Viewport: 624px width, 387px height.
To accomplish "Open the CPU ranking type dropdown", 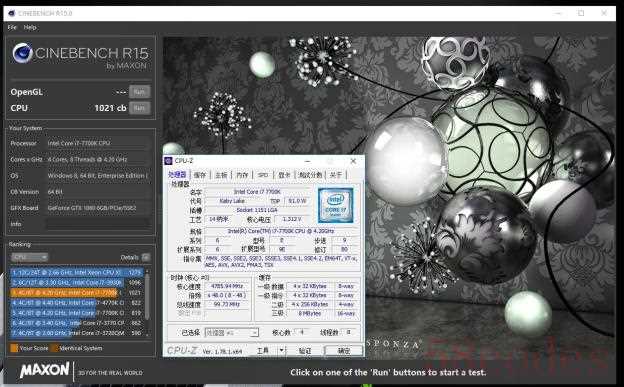I will coord(29,257).
